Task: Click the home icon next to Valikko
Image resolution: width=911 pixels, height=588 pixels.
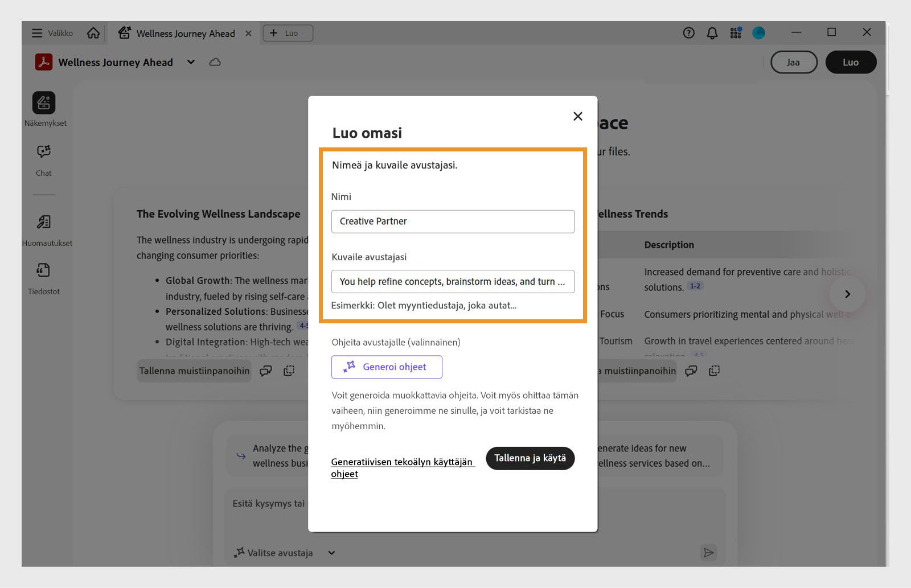Action: click(x=94, y=33)
